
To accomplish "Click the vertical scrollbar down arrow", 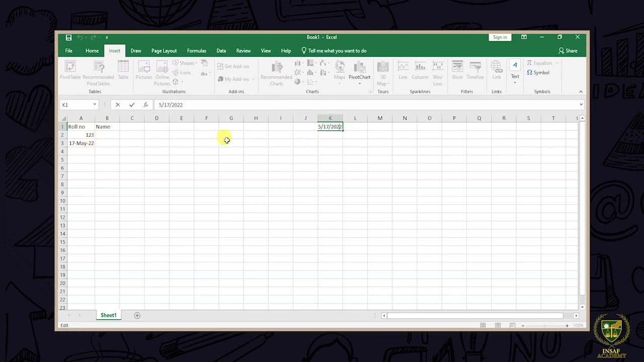I will pyautogui.click(x=582, y=307).
